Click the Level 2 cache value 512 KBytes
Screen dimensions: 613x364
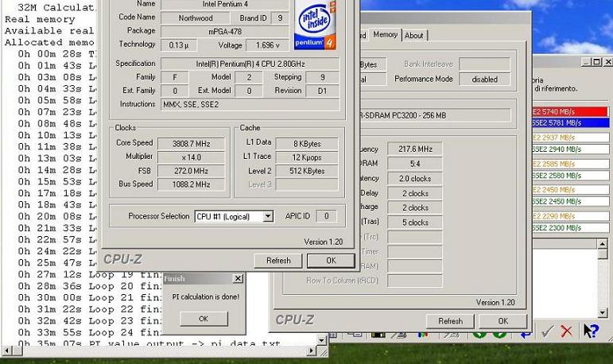[307, 171]
